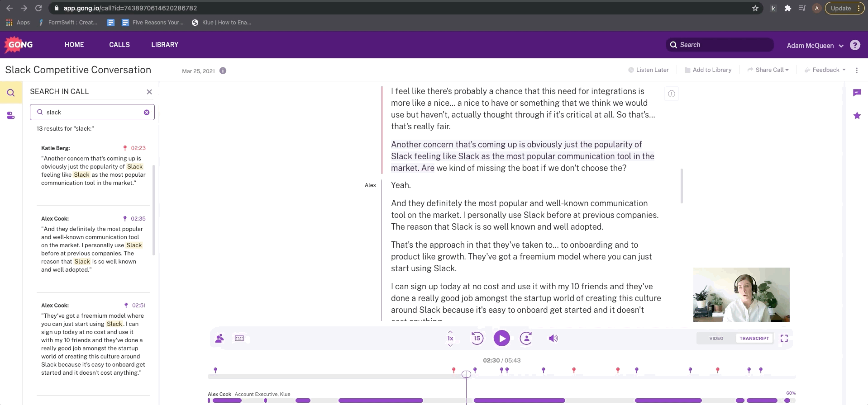Click the keyboard shortcuts icon
The image size is (868, 405).
[239, 338]
